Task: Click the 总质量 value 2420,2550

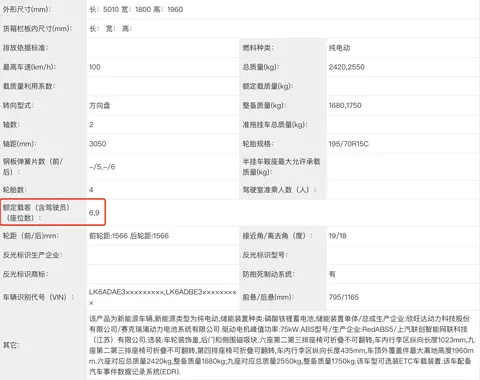Action: click(347, 67)
